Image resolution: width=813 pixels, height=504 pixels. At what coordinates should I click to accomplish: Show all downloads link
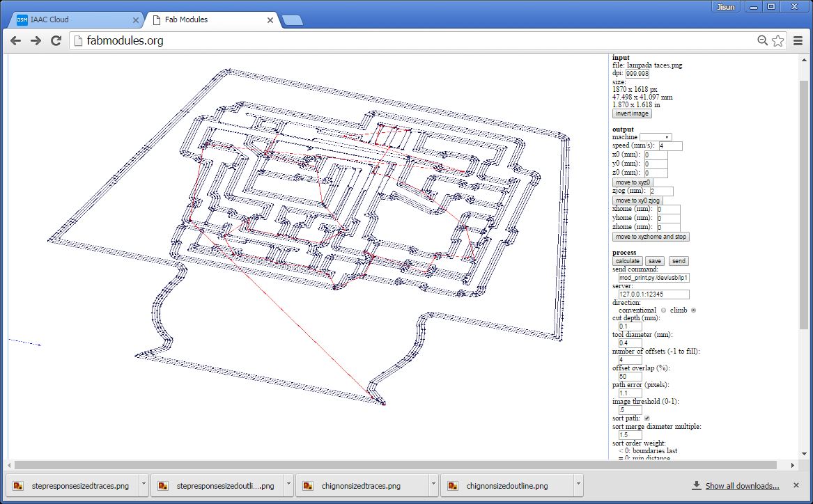pos(742,486)
